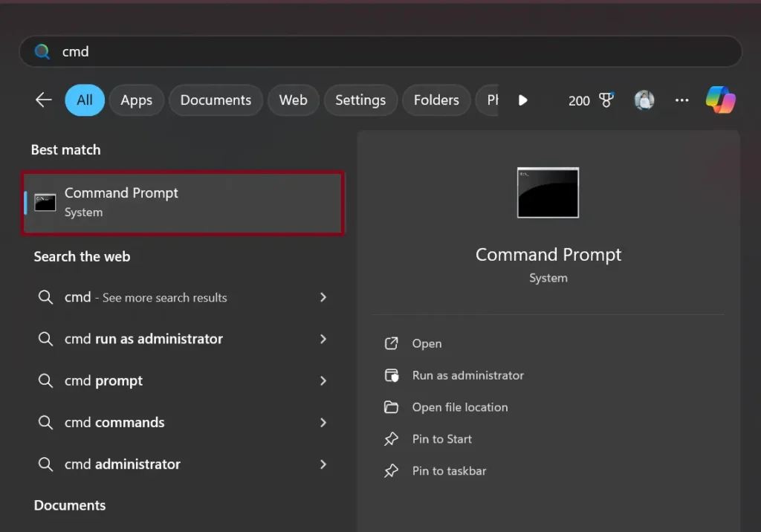Click the Open external-link icon

pyautogui.click(x=391, y=343)
